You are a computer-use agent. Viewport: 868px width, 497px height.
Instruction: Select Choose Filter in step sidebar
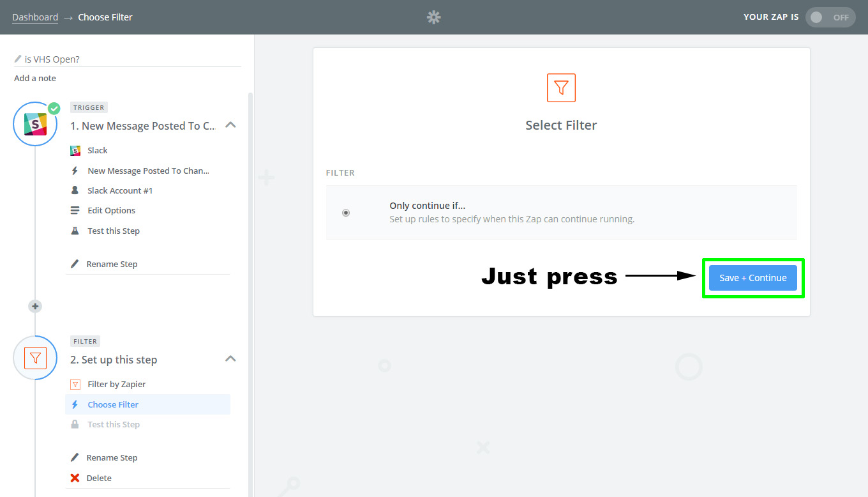click(113, 404)
